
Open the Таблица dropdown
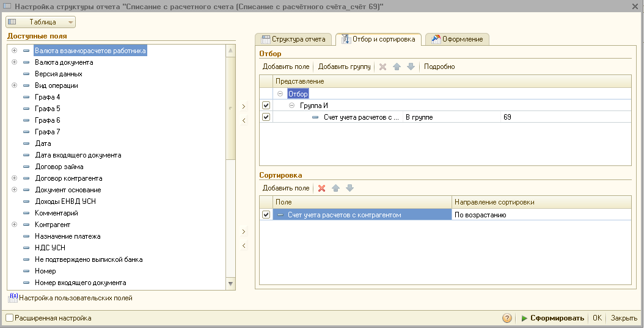click(x=41, y=22)
